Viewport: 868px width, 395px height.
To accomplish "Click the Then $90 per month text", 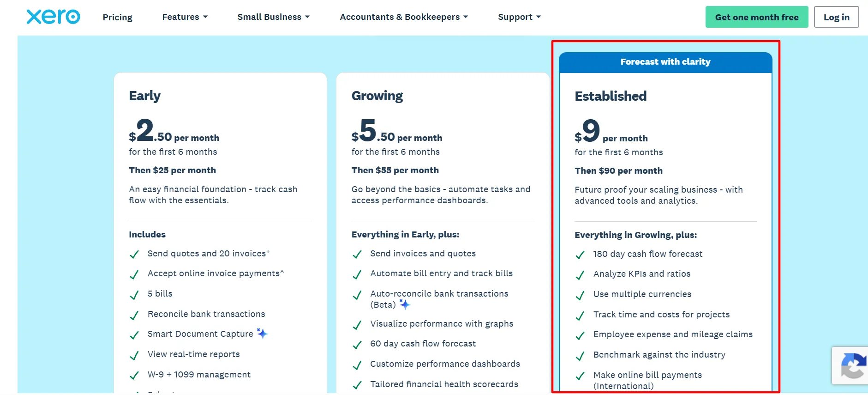I will tap(618, 170).
